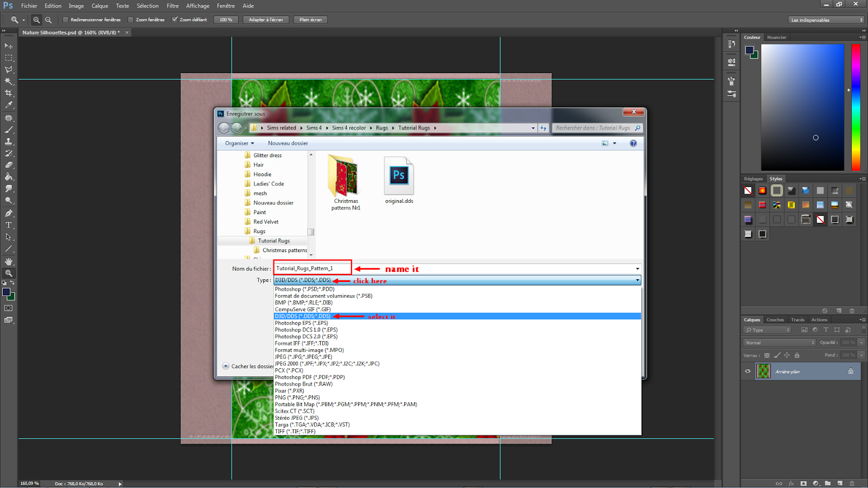This screenshot has width=868, height=488.
Task: Click the link layers icon
Action: click(779, 483)
